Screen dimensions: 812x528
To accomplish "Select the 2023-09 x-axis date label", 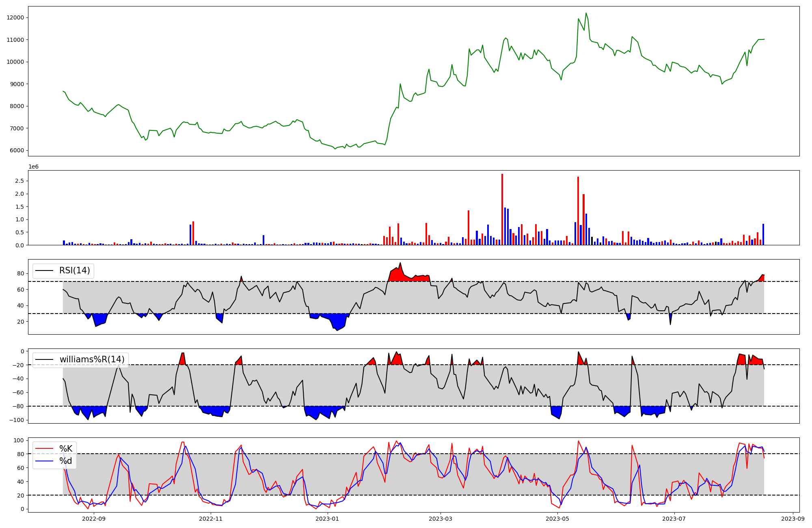I will [793, 519].
